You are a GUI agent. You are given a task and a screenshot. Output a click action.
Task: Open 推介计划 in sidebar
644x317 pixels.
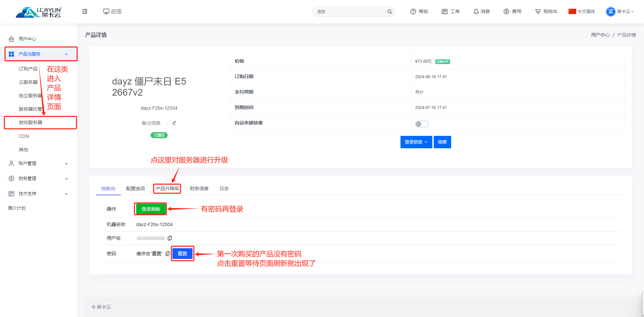click(17, 208)
